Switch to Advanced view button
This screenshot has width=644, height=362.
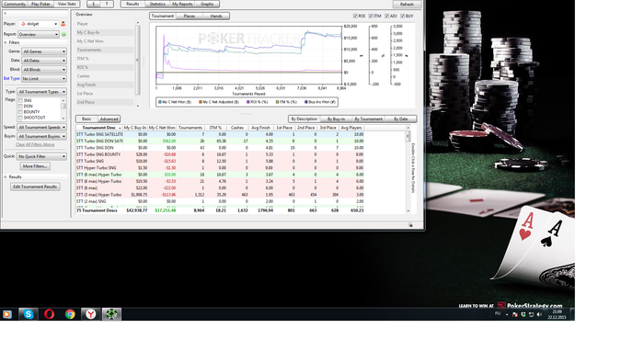[109, 119]
